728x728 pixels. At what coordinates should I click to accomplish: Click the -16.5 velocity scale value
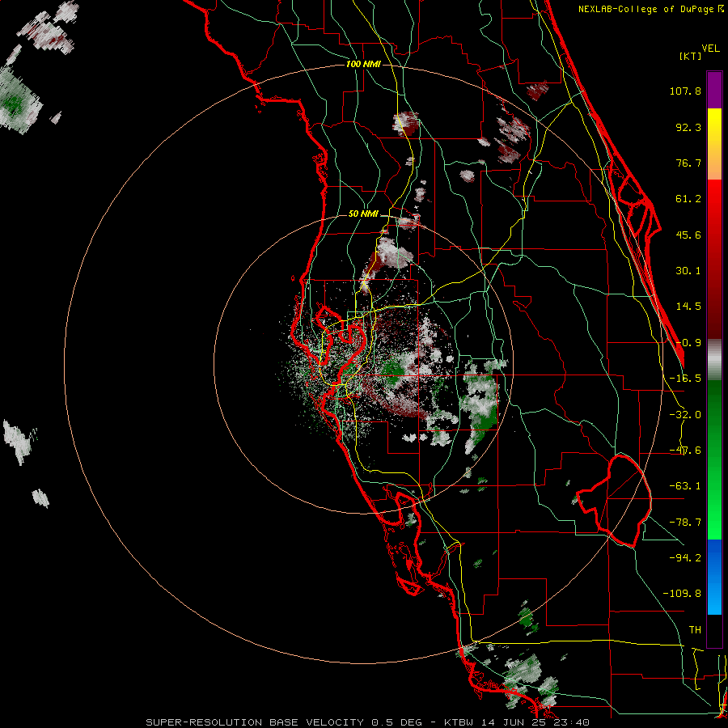pyautogui.click(x=685, y=379)
